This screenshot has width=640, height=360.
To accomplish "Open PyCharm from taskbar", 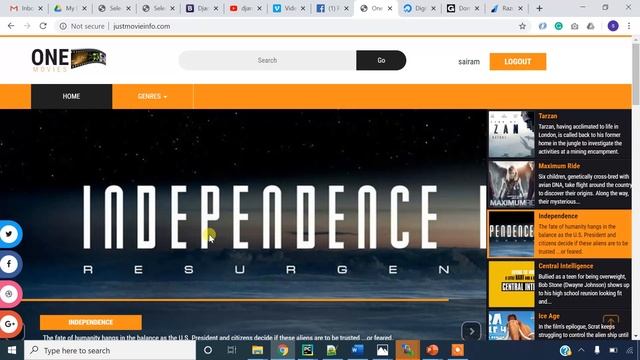I will click(307, 350).
